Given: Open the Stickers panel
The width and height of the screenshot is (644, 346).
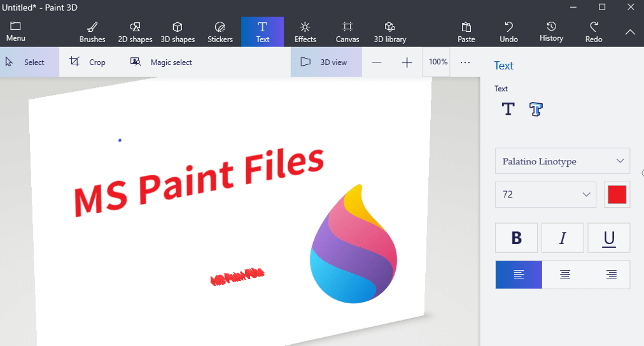Looking at the screenshot, I should (220, 32).
